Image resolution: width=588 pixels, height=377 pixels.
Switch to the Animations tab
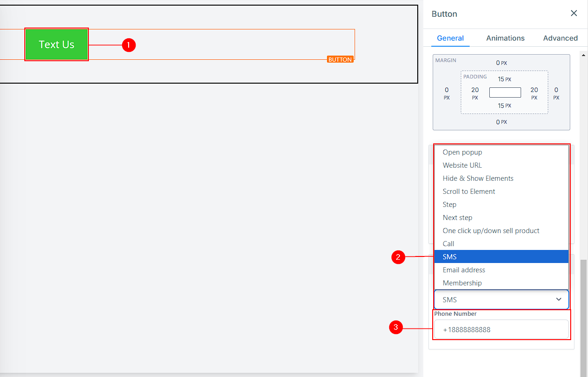pyautogui.click(x=505, y=38)
